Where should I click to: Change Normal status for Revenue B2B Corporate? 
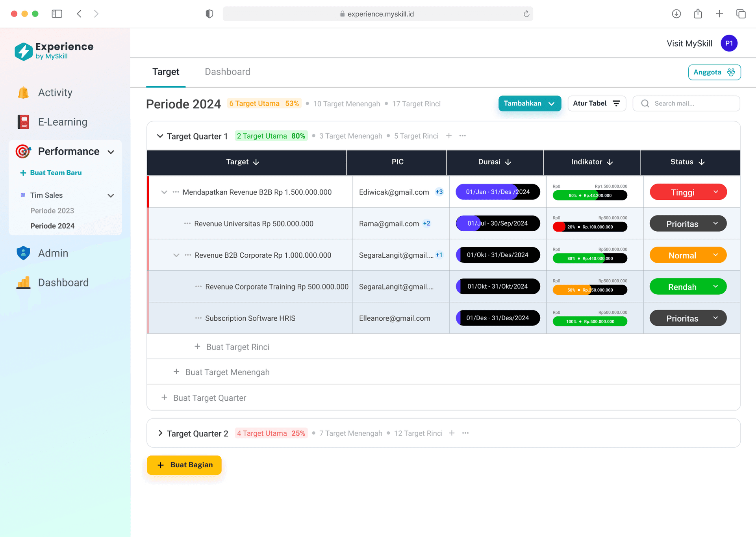click(687, 255)
